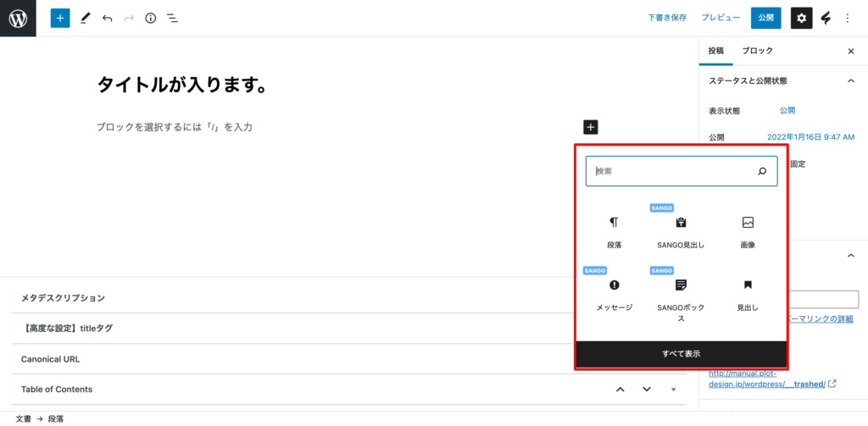This screenshot has height=426, width=868.
Task: Click the block 検索 search field
Action: click(x=674, y=171)
